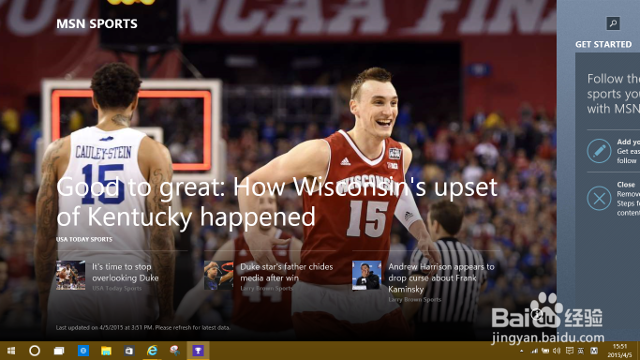The width and height of the screenshot is (640, 360).
Task: Click the GET STARTED section heading
Action: tap(603, 44)
